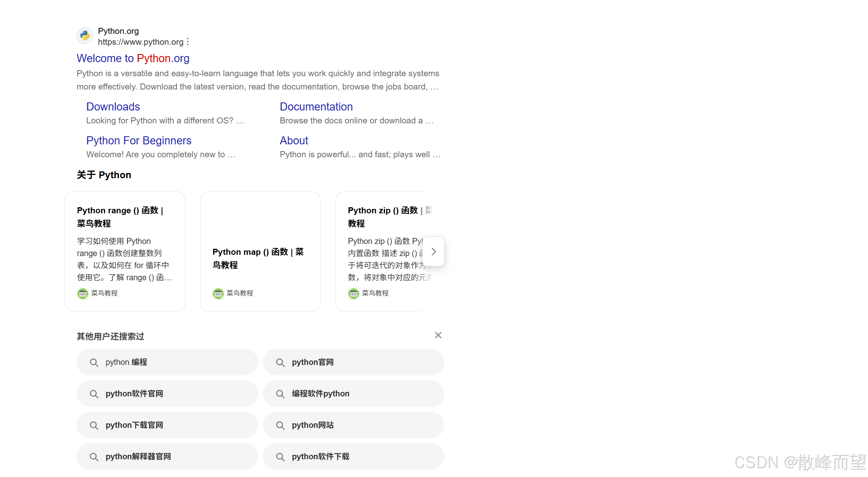This screenshot has width=868, height=477.
Task: Click the search icon beside python 编程
Action: pyautogui.click(x=94, y=362)
